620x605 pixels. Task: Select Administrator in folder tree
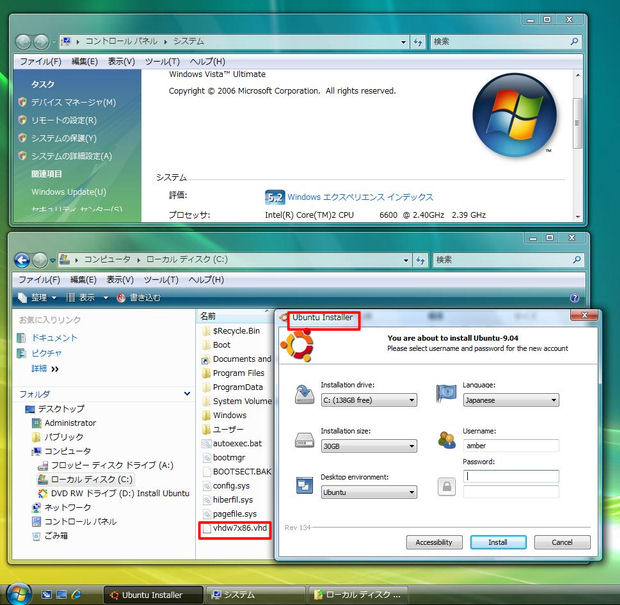(x=70, y=423)
